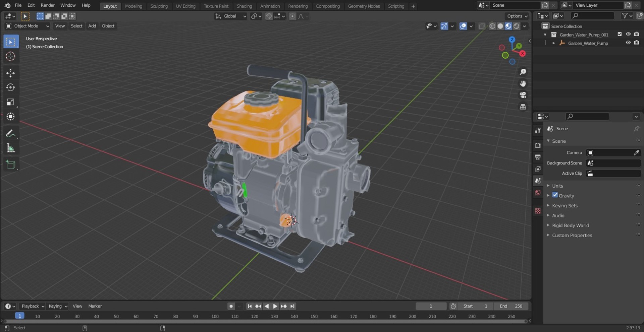Jump to the last frame

click(292, 306)
